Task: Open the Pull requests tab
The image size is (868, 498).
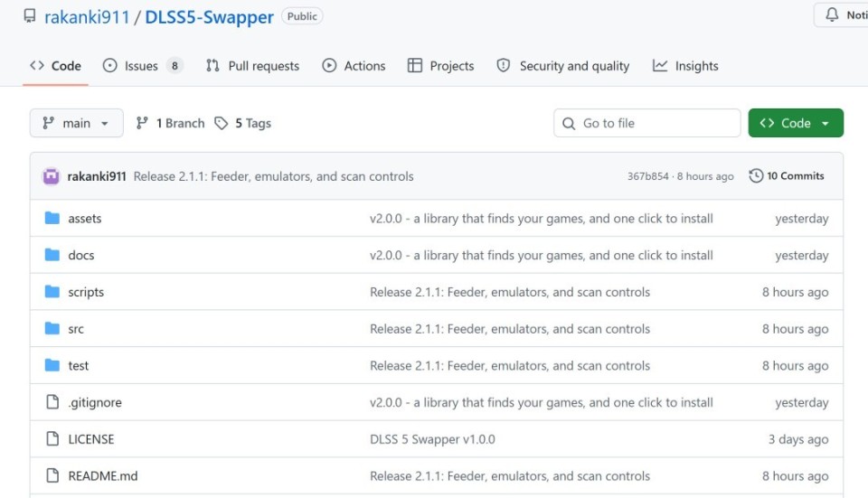Action: (x=252, y=66)
